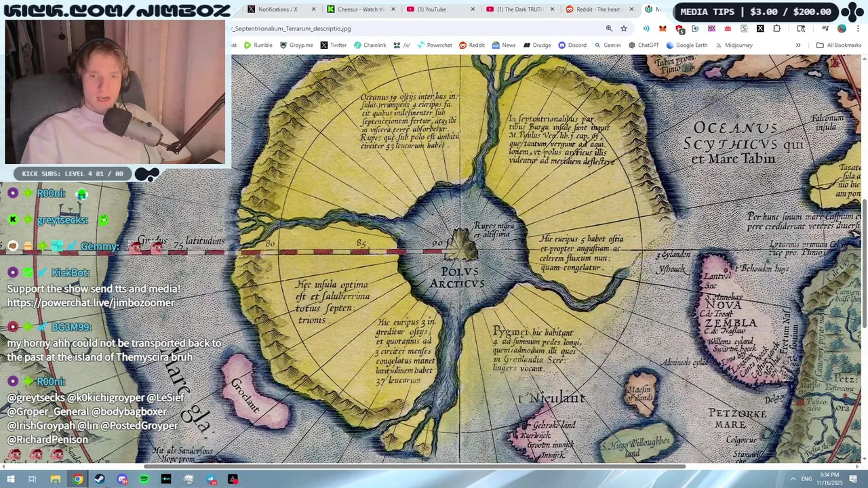Open the Windows Start menu
The height and width of the screenshot is (488, 868).
coord(11,479)
